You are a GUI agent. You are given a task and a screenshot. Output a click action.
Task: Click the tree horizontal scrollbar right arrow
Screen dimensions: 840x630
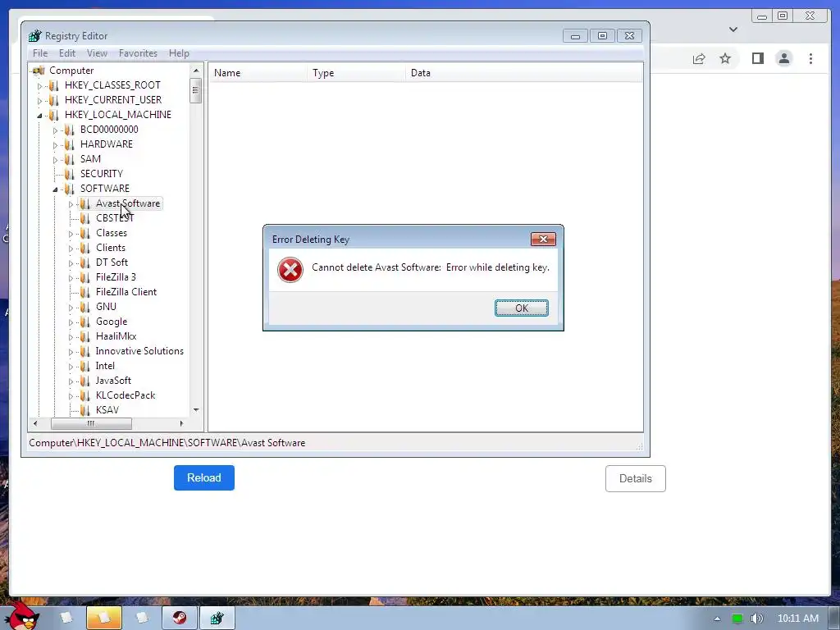(181, 424)
